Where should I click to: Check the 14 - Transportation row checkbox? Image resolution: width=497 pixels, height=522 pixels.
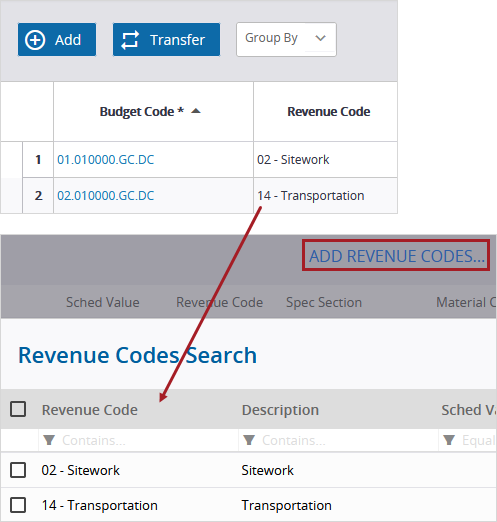(x=18, y=505)
